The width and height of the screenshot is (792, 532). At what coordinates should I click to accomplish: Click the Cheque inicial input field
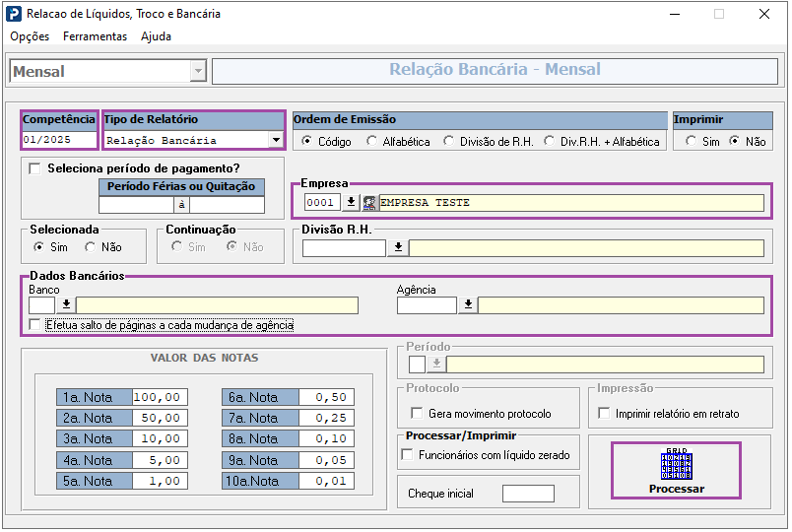pyautogui.click(x=528, y=494)
